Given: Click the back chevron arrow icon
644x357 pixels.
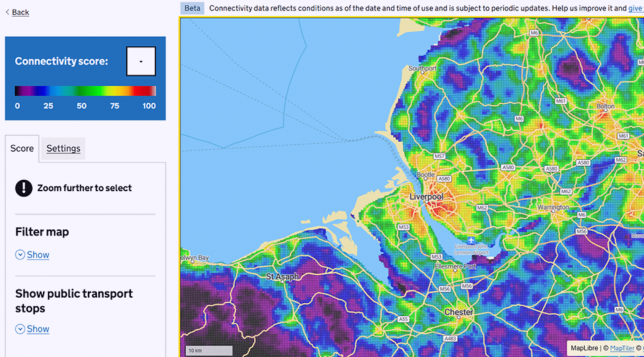Looking at the screenshot, I should click(8, 12).
